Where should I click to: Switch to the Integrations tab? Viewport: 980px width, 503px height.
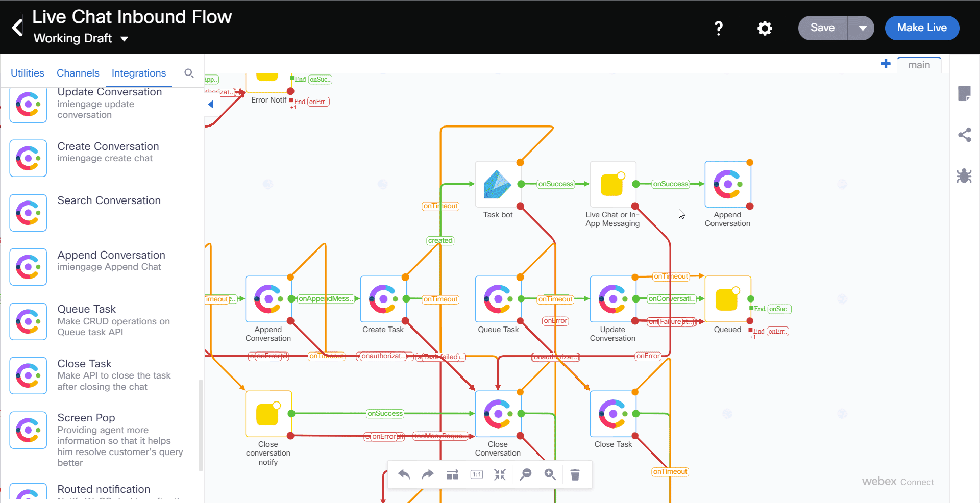pyautogui.click(x=139, y=73)
